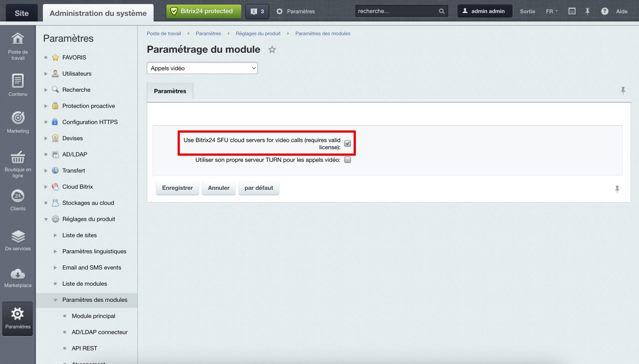Open the Appels vidéo module dropdown
The image size is (639, 364).
(x=202, y=68)
